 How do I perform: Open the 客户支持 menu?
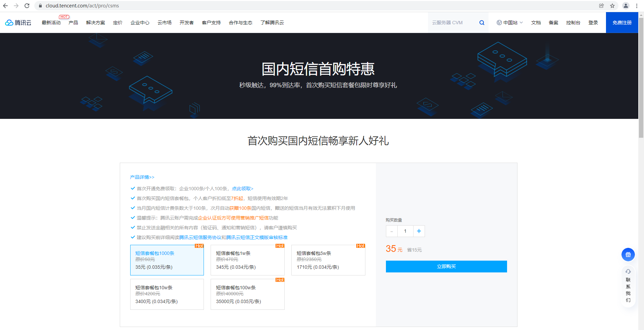[211, 23]
